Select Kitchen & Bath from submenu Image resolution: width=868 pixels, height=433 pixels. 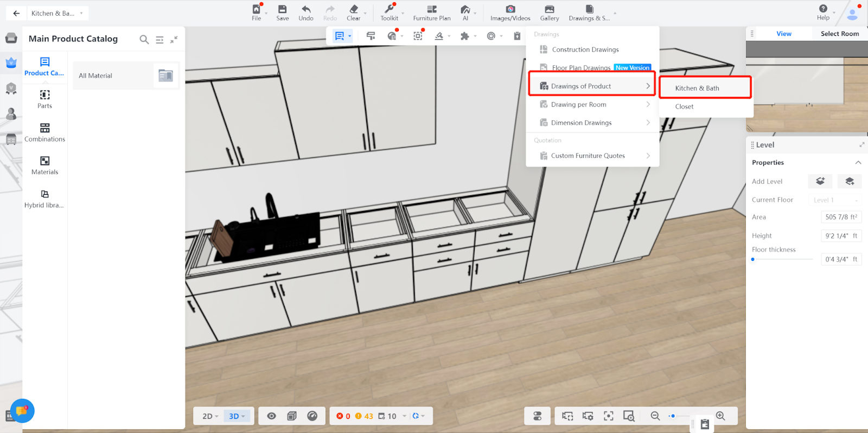click(697, 88)
